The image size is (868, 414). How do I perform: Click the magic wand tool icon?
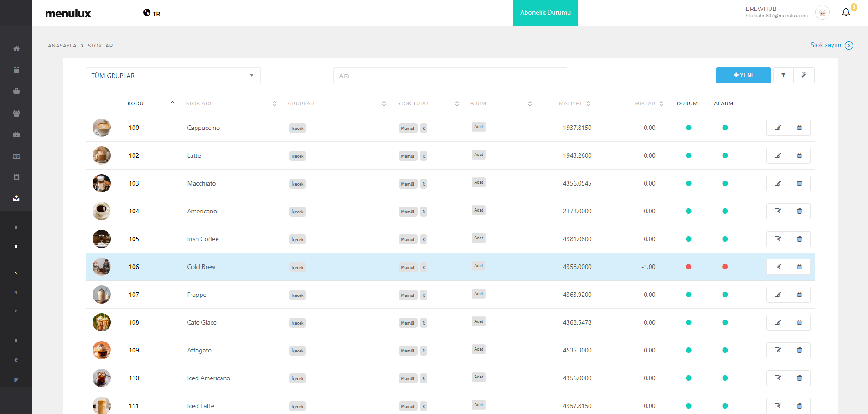coord(804,75)
